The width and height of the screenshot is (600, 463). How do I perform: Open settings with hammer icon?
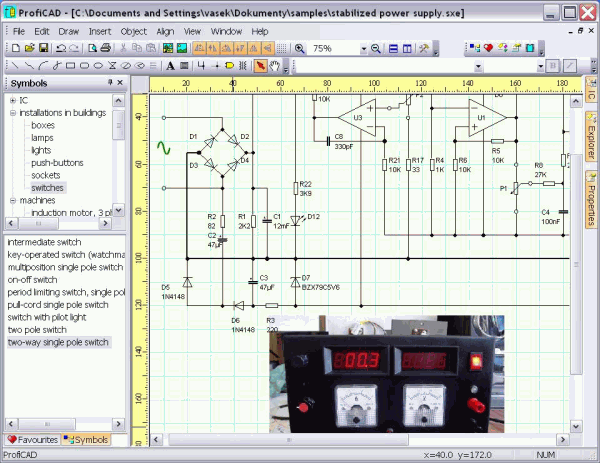[424, 49]
